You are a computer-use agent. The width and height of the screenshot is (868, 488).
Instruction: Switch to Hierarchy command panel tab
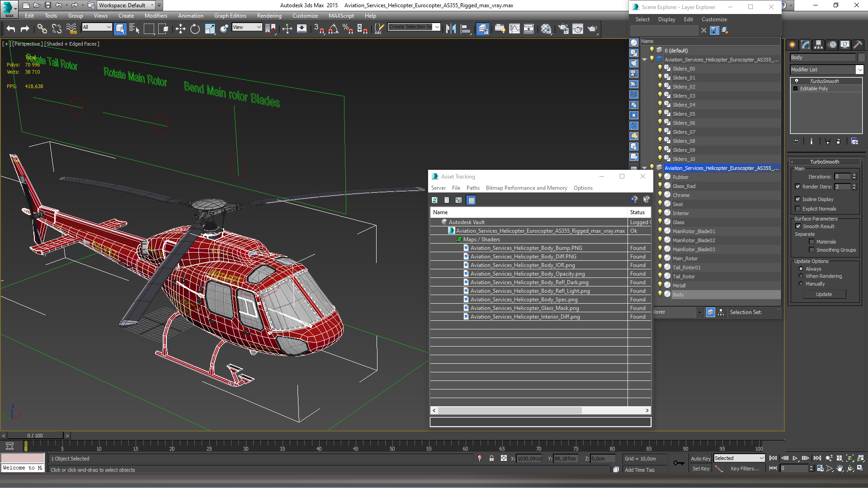pos(819,45)
